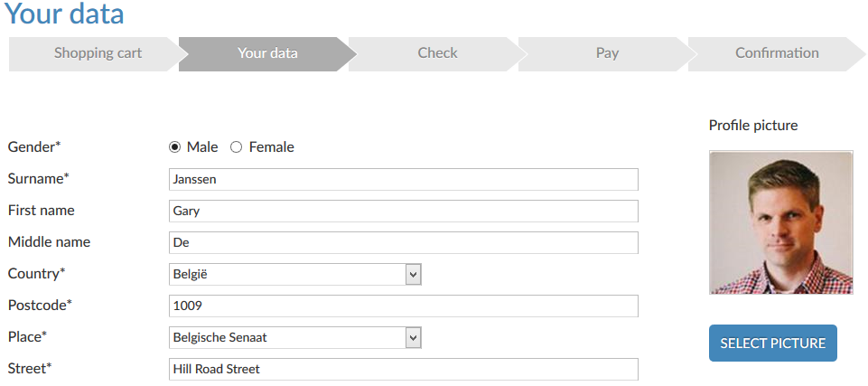Click the Country dropdown arrow
This screenshot has width=868, height=386.
(413, 274)
